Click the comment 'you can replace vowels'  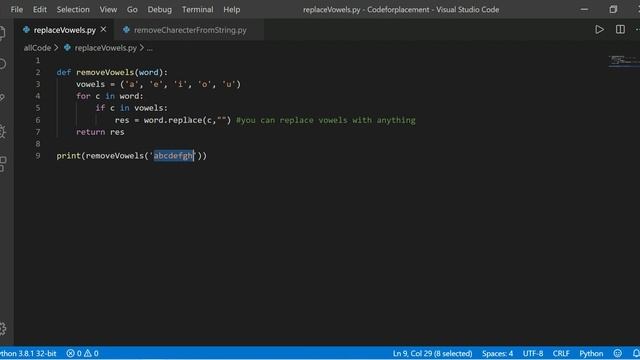click(326, 120)
